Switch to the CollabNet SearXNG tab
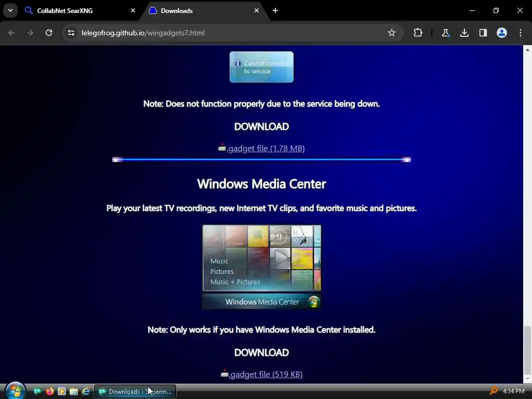 pyautogui.click(x=80, y=11)
